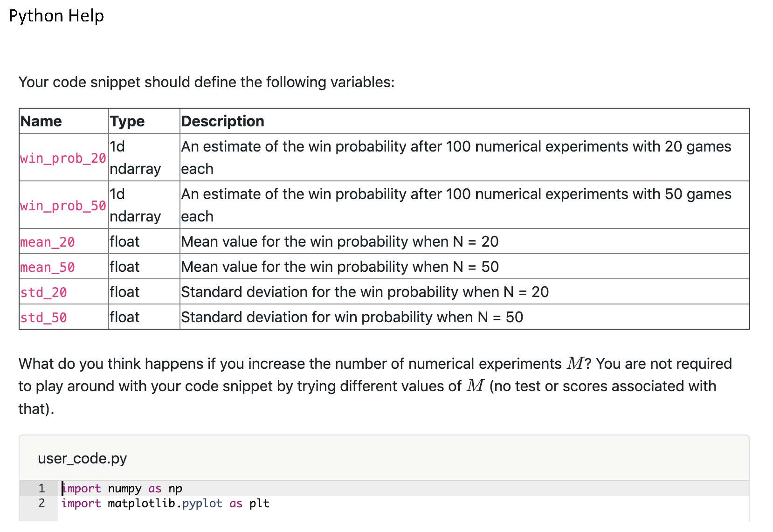
Task: Click the 'numpy' word in the code
Action: coord(124,489)
